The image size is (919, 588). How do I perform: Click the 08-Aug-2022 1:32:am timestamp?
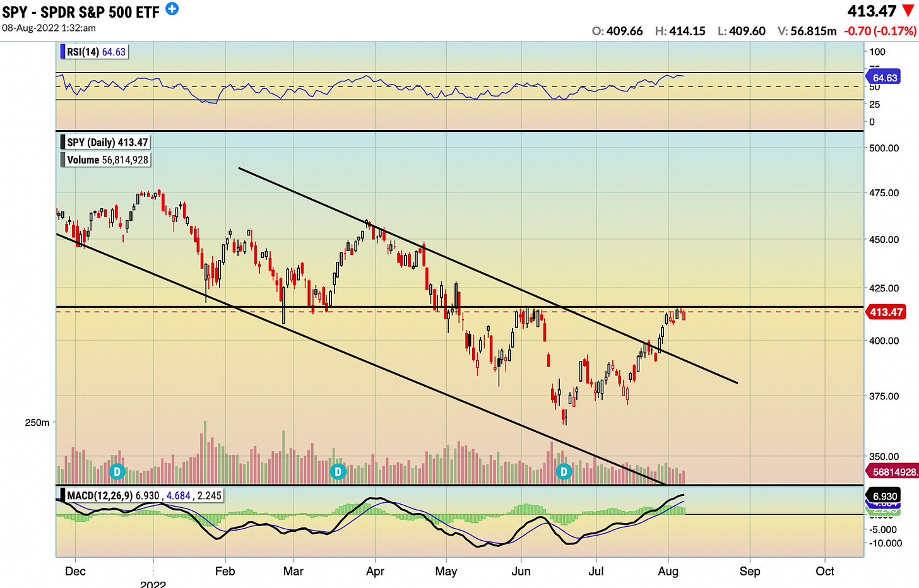point(49,28)
